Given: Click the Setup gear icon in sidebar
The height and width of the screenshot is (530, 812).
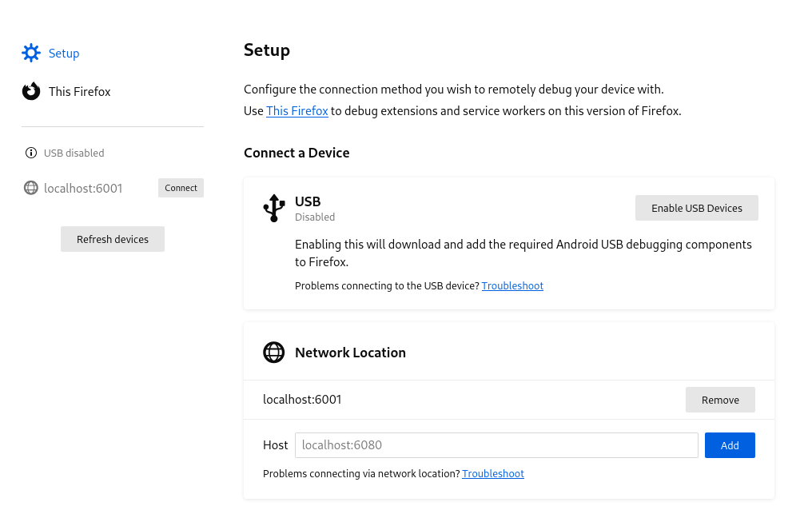Looking at the screenshot, I should 31,54.
